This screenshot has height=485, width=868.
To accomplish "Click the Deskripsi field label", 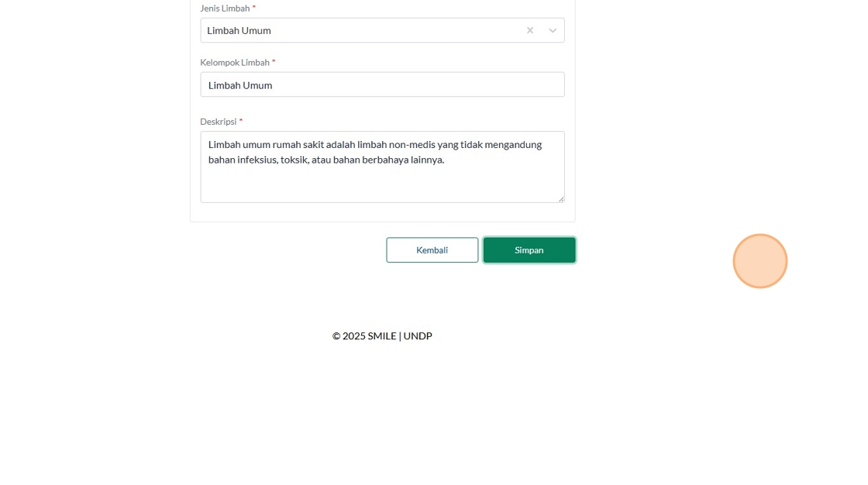I will [x=218, y=122].
